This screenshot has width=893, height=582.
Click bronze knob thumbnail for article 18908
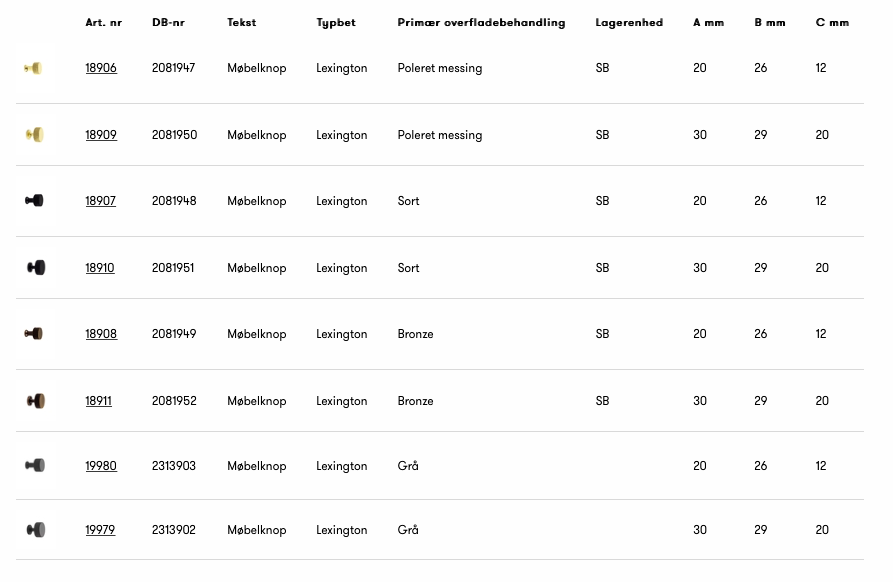point(34,333)
